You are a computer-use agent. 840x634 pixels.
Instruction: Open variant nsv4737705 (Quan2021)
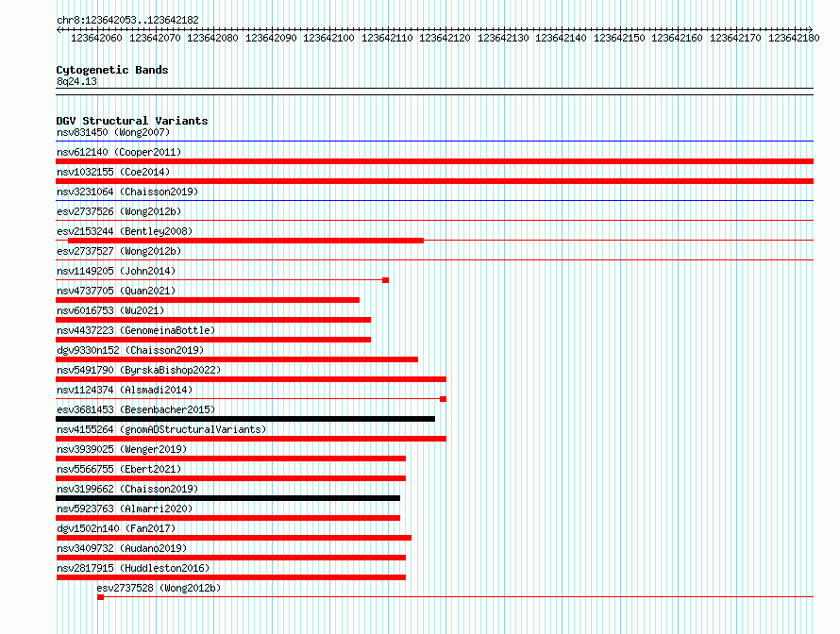(116, 291)
